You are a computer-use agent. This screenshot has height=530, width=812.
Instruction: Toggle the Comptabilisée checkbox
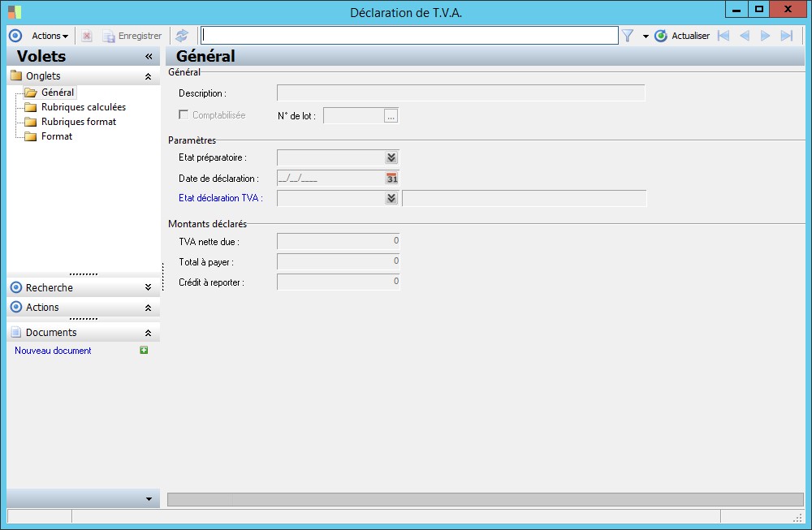coord(184,114)
